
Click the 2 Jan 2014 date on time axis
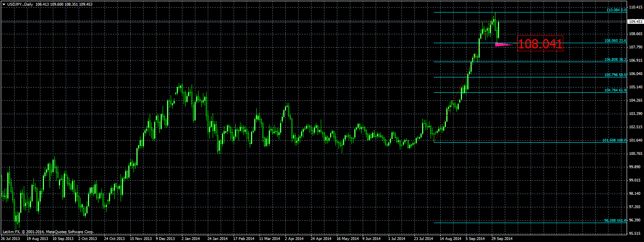(x=190, y=239)
